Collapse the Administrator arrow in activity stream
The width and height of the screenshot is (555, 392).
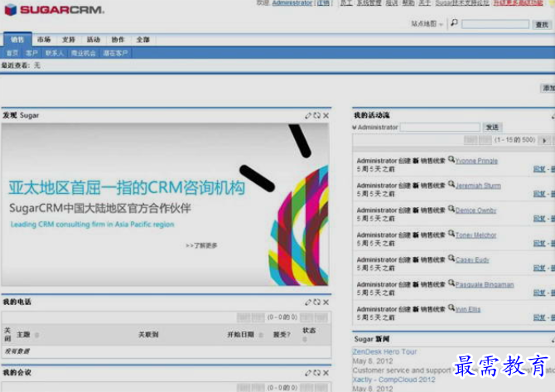(355, 128)
